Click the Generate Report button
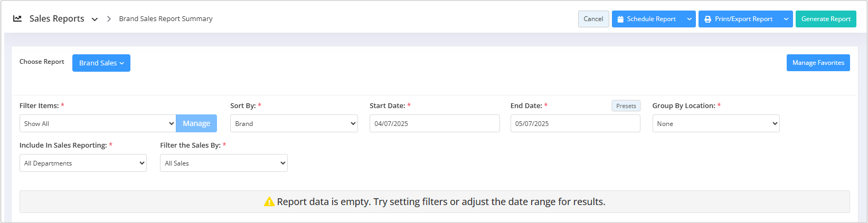The image size is (868, 223). point(826,19)
